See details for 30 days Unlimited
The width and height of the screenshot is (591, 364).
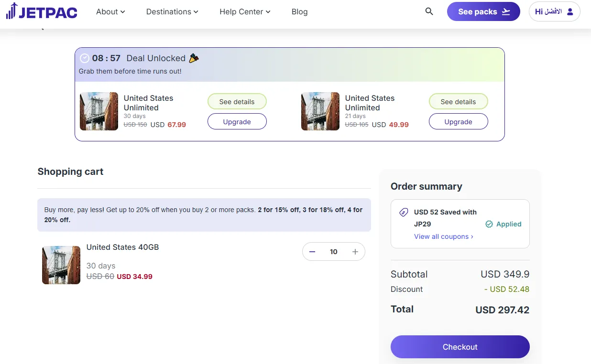[237, 102]
